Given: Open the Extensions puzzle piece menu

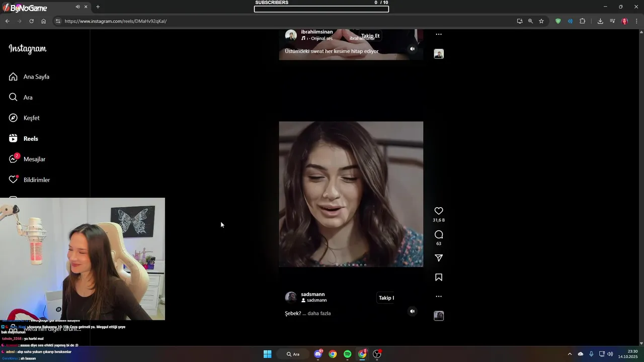Looking at the screenshot, I should [583, 21].
